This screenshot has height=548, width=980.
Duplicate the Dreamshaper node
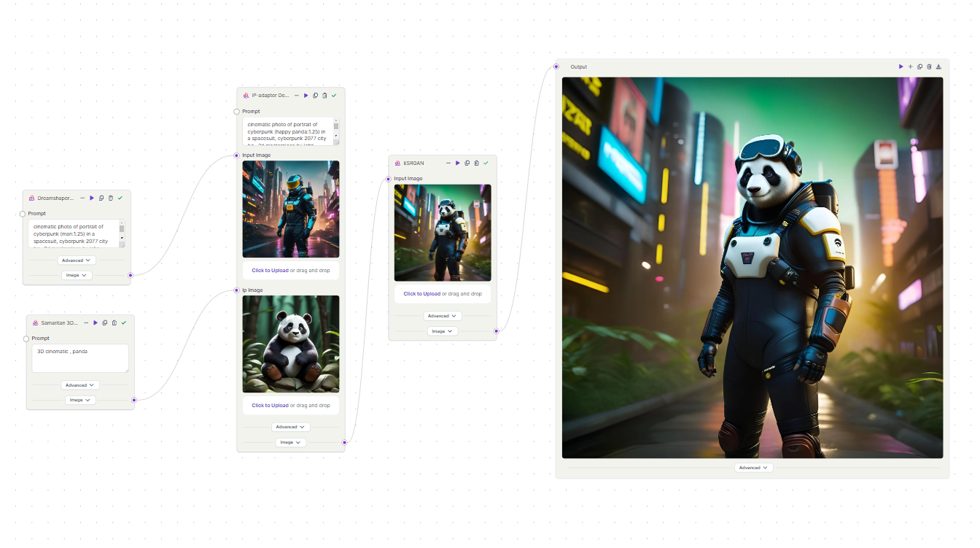click(x=101, y=198)
